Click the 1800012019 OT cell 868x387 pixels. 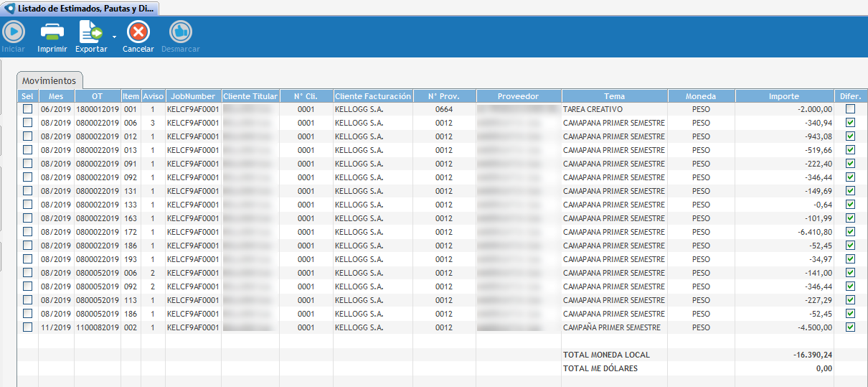point(97,109)
